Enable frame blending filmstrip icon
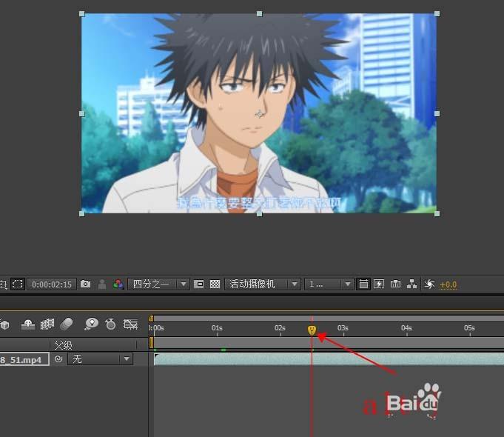The image size is (504, 437). pyautogui.click(x=47, y=324)
